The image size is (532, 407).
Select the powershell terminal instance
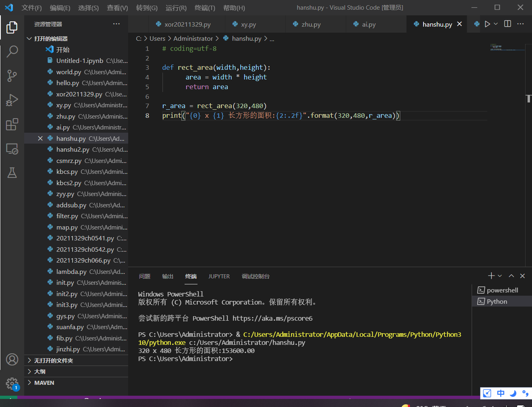point(502,290)
